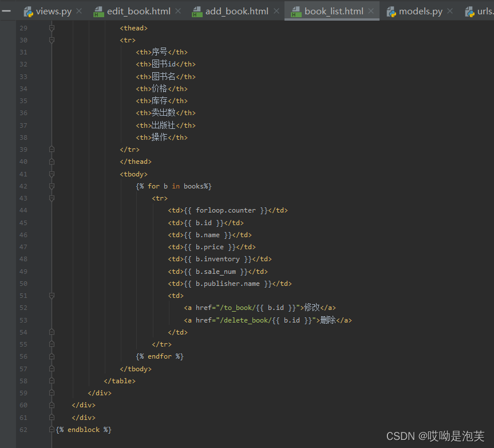
Task: Click the Python file icon on views.py tab
Action: click(x=29, y=12)
